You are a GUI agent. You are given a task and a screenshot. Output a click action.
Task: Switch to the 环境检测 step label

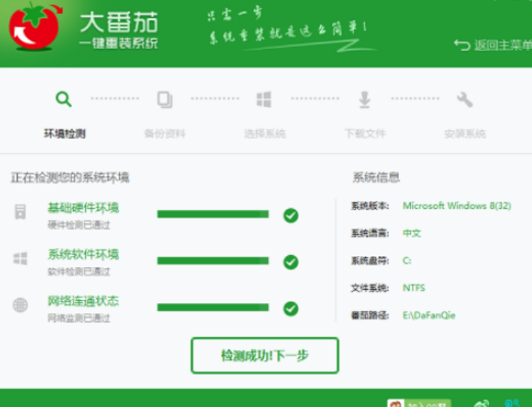click(x=64, y=133)
